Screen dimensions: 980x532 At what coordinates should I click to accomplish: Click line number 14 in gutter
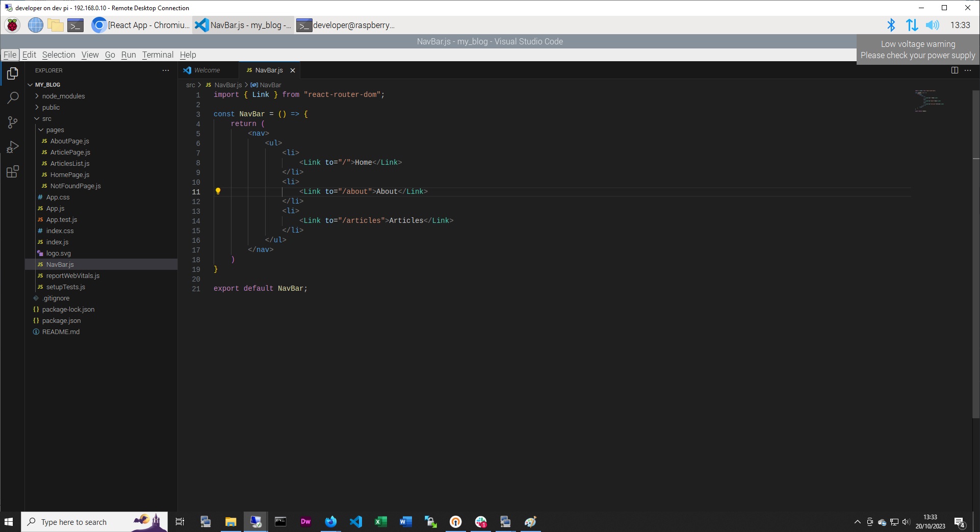point(196,221)
